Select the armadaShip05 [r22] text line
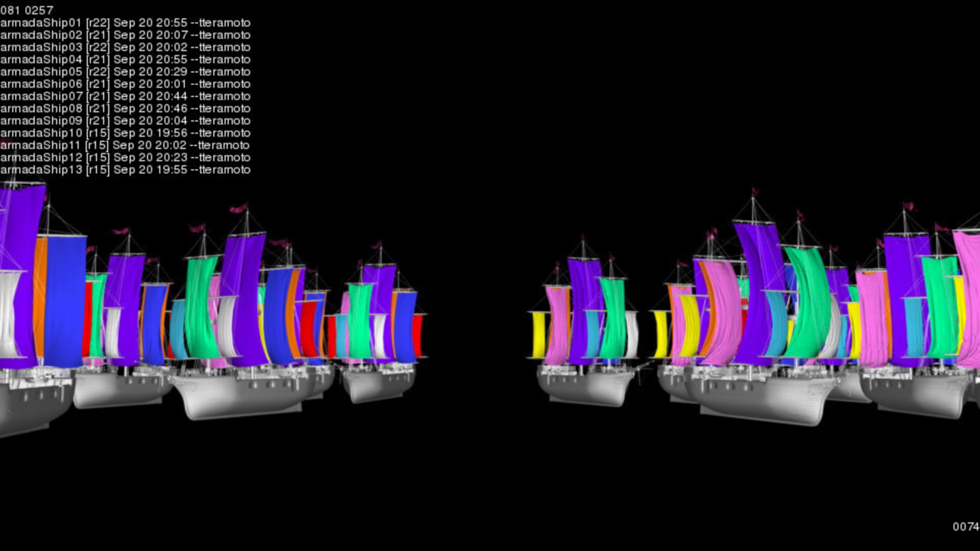 (126, 72)
